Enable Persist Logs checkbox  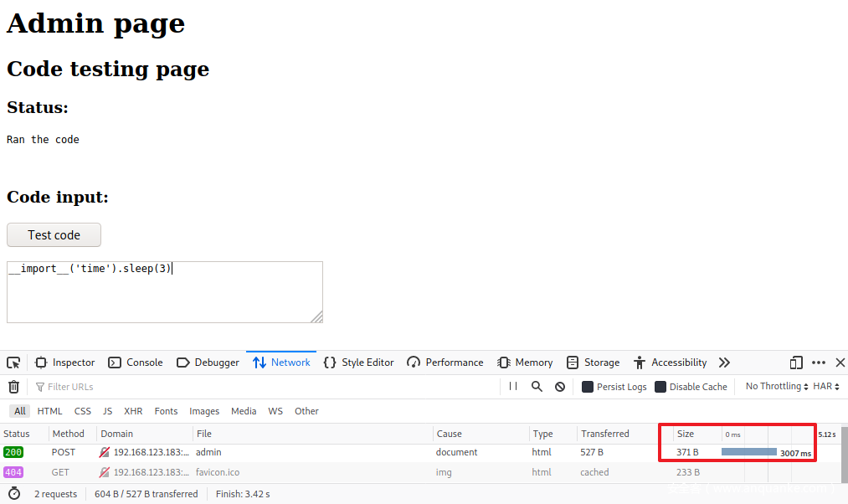tap(588, 387)
